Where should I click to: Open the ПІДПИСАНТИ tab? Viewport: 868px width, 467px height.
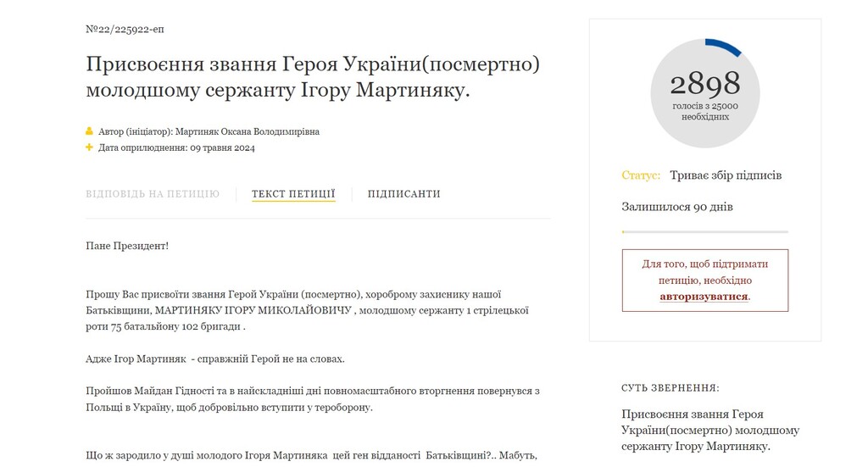[x=404, y=193]
